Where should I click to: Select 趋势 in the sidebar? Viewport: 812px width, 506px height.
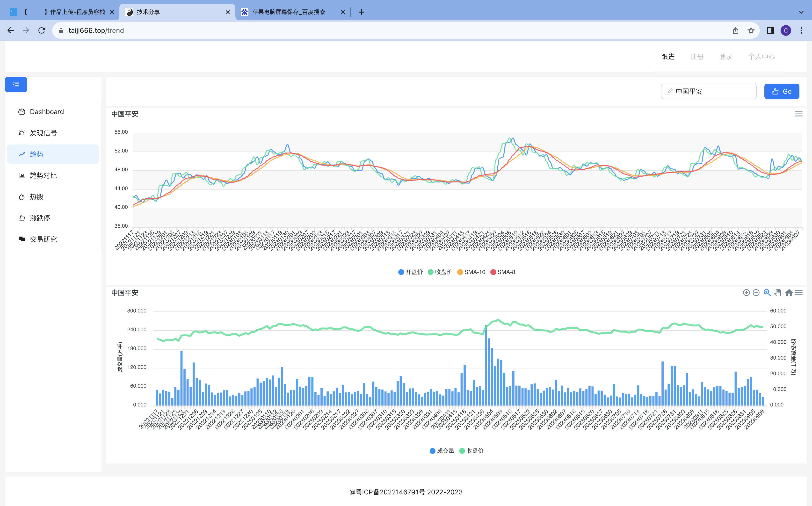(53, 154)
